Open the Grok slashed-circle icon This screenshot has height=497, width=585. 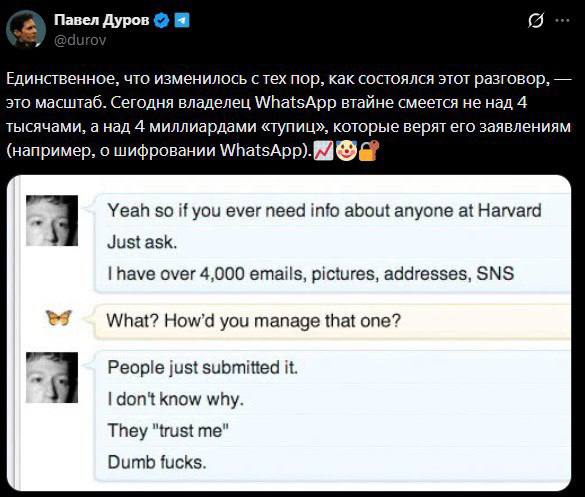(x=536, y=21)
